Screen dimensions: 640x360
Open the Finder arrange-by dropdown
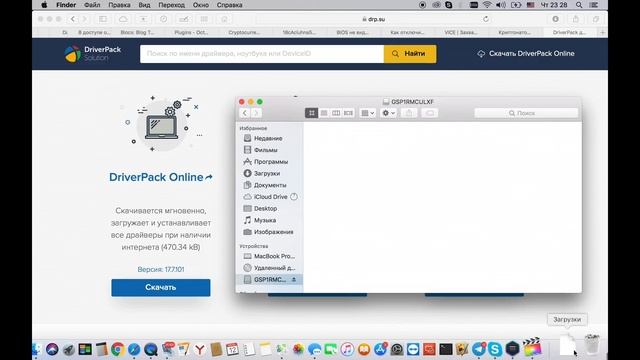click(x=367, y=113)
